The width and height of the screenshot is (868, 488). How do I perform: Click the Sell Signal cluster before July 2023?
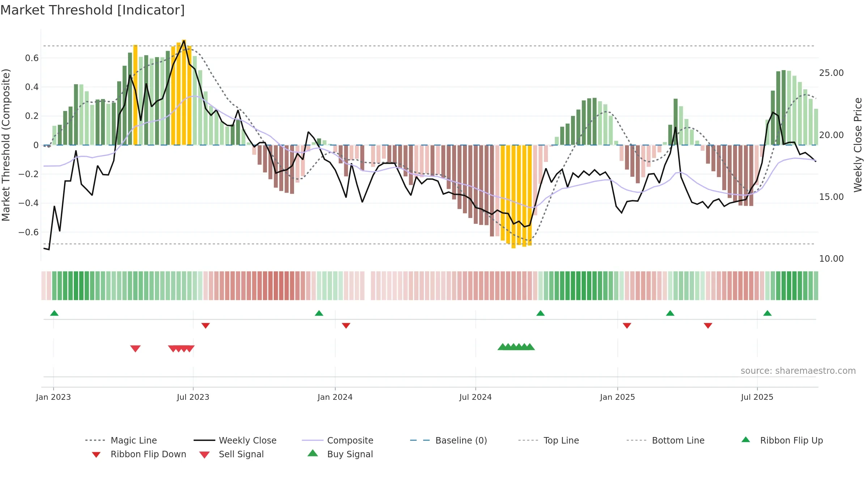pos(181,348)
